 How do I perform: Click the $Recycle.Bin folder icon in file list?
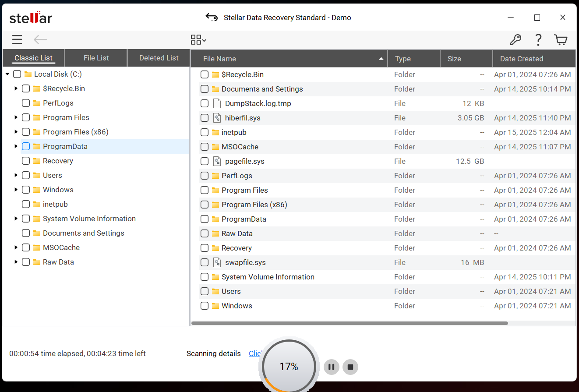(215, 74)
